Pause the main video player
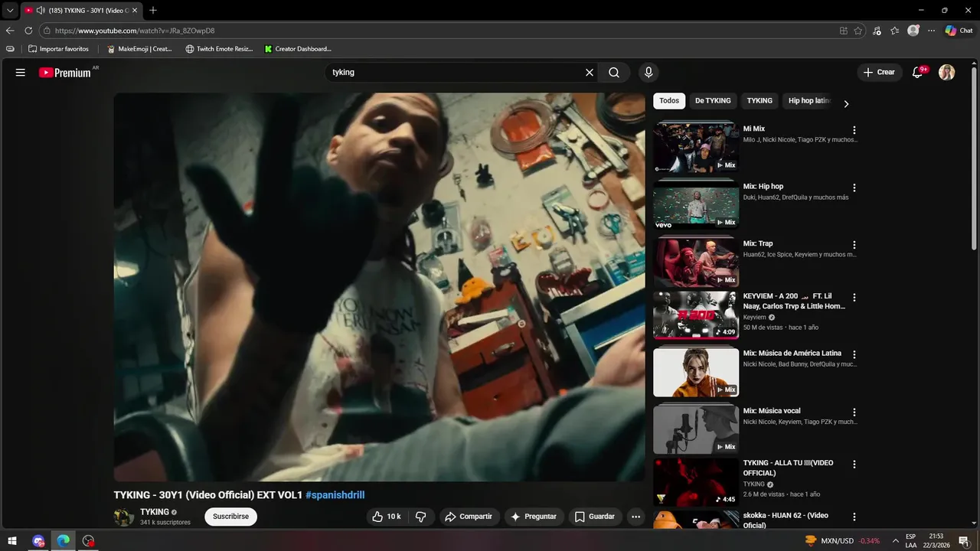The width and height of the screenshot is (980, 551). click(379, 287)
